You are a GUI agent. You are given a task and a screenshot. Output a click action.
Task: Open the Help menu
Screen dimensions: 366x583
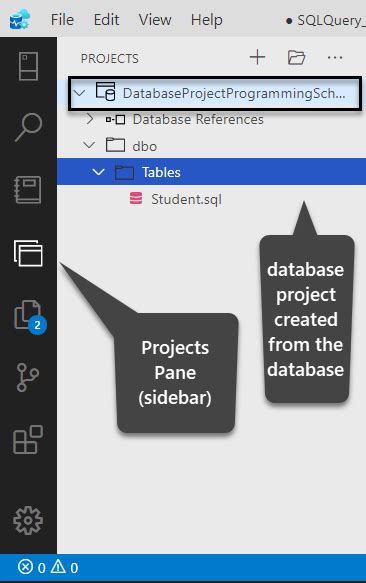[x=206, y=19]
